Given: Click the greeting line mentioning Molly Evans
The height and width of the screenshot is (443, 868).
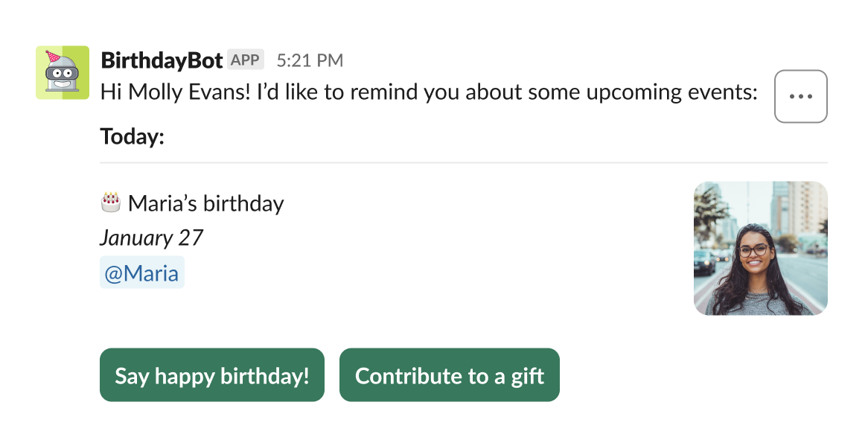Looking at the screenshot, I should point(428,92).
